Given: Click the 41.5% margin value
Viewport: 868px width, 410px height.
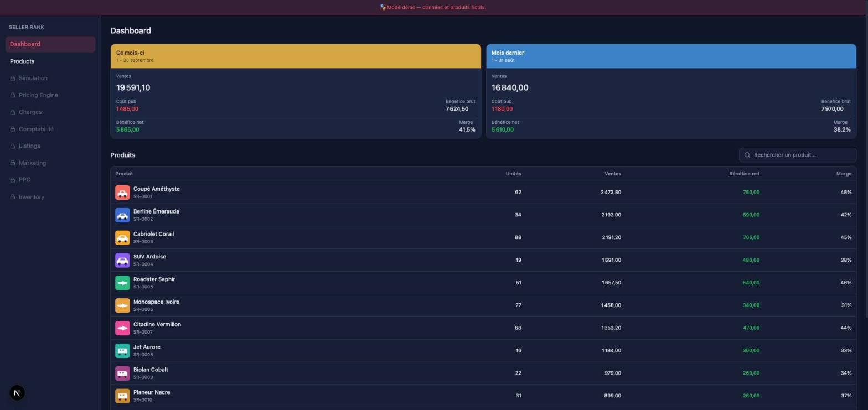Looking at the screenshot, I should 467,129.
